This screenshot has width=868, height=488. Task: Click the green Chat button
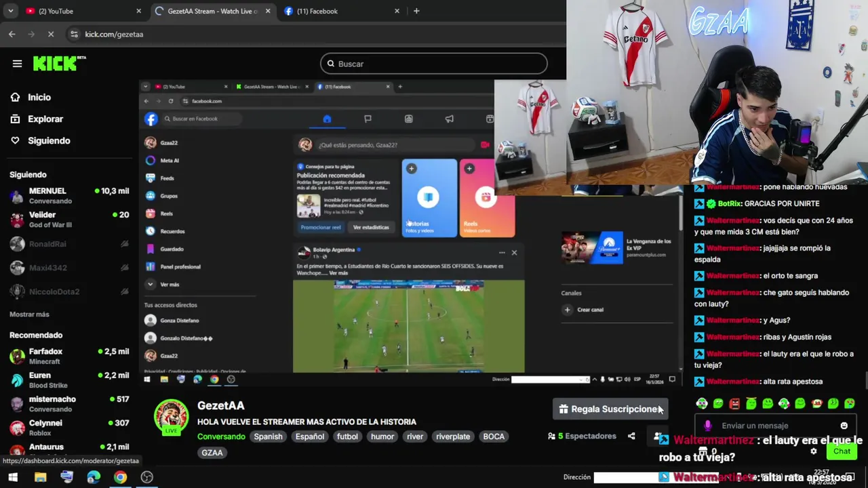click(x=842, y=451)
